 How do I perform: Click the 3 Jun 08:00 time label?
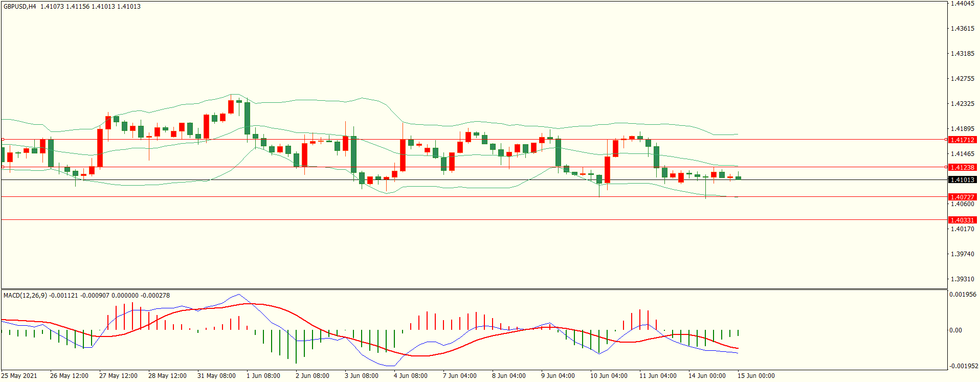[x=362, y=376]
